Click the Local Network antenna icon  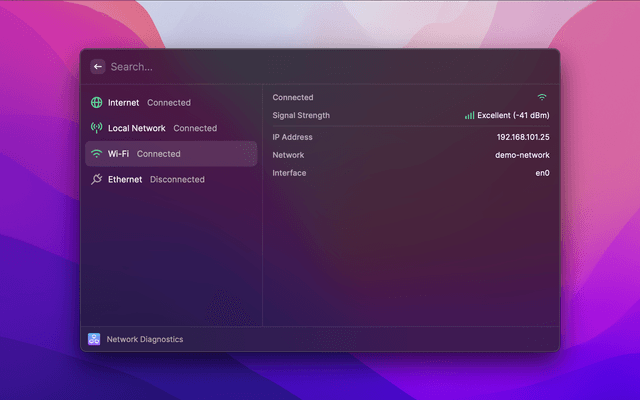point(97,128)
